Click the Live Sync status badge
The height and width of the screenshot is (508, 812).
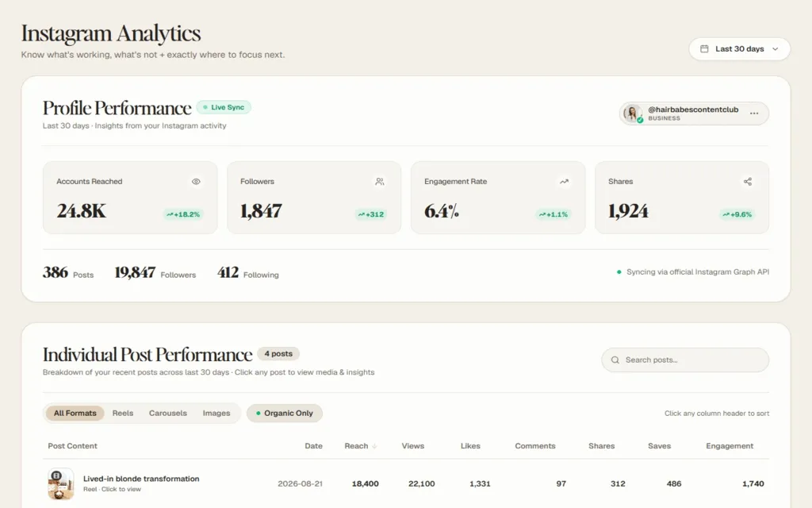click(224, 107)
